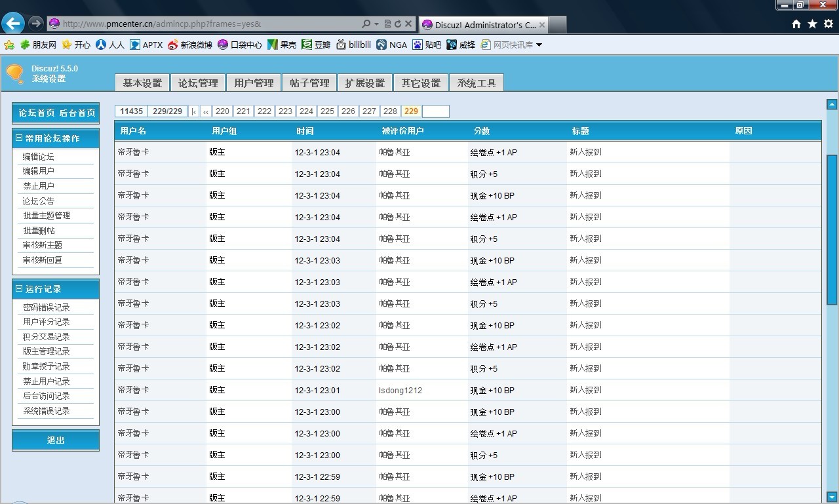Click the Discuz! lightbulb logo

[14, 73]
